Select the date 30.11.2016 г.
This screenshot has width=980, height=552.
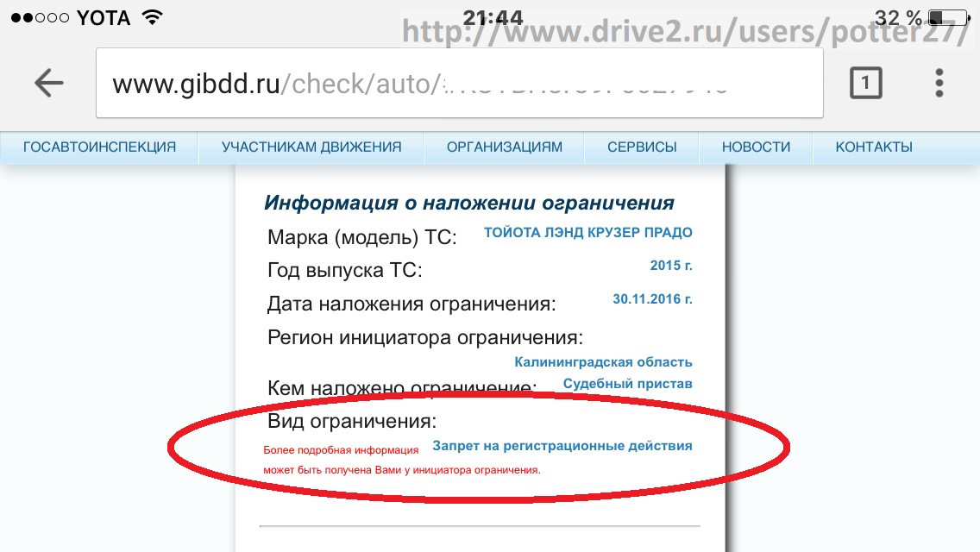point(652,298)
